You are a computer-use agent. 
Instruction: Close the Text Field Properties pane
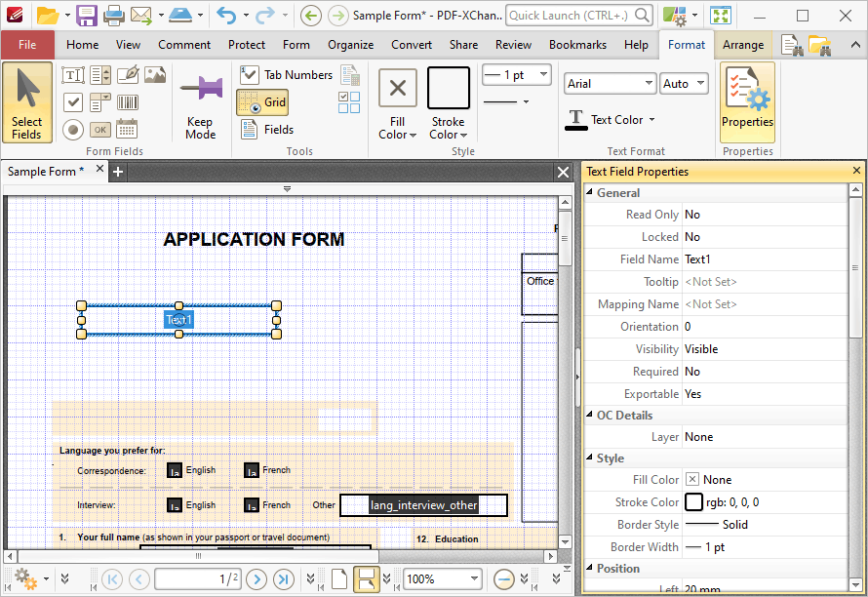click(856, 171)
